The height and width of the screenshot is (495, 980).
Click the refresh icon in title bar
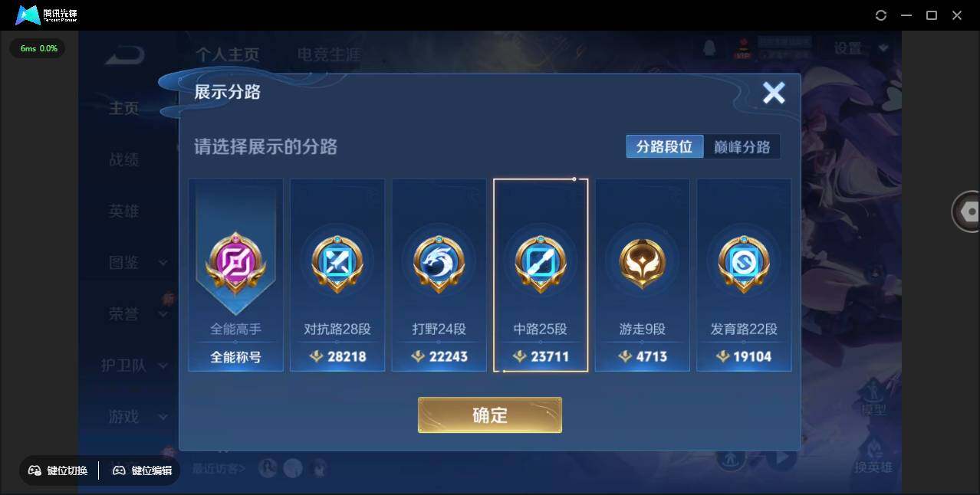pyautogui.click(x=881, y=15)
